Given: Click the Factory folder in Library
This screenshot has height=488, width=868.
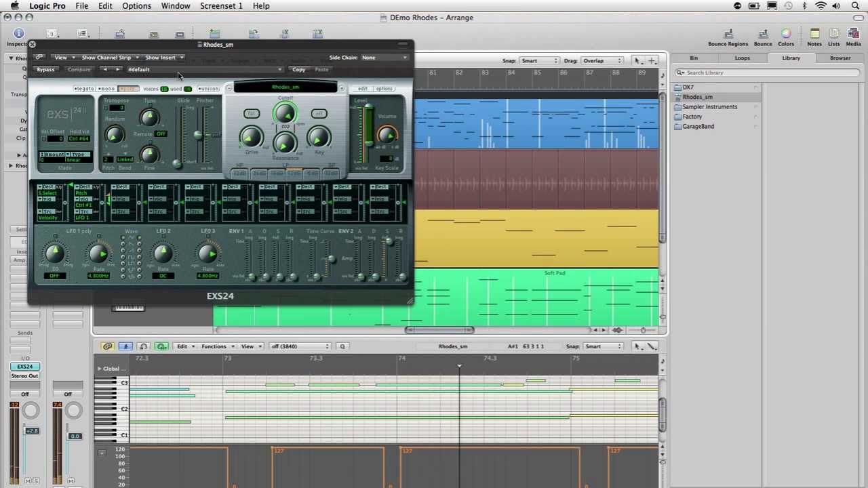Looking at the screenshot, I should click(x=692, y=117).
